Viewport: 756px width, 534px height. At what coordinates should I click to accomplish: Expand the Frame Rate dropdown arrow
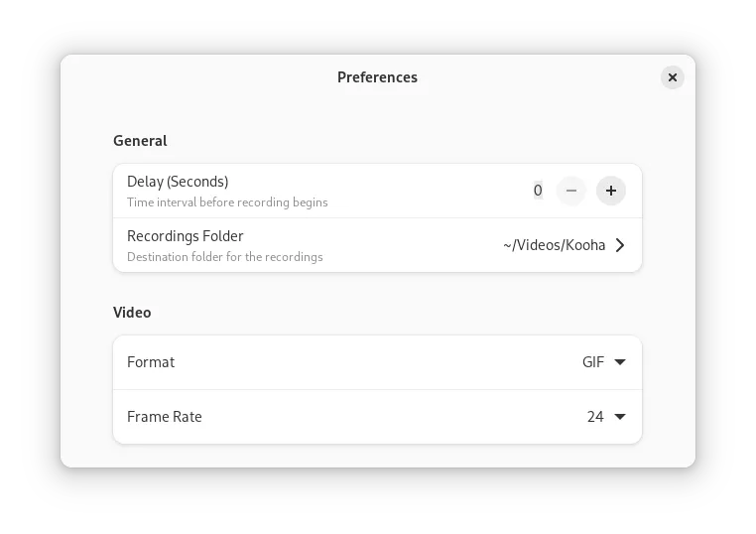click(x=620, y=416)
